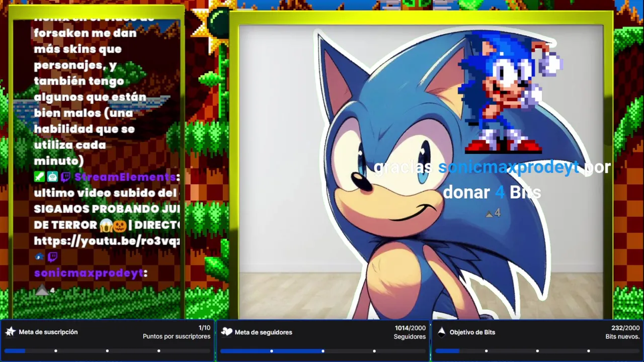644x362 pixels.
Task: Click the 'Objetivo de Bits' label
Action: (x=472, y=332)
